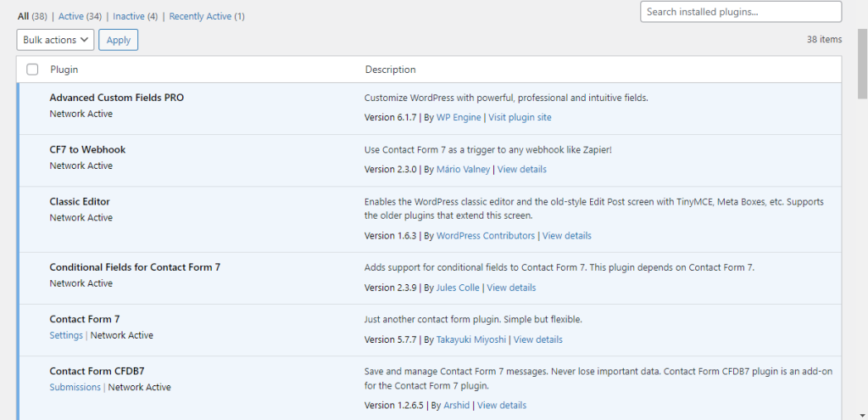Filter the list by Active plugins

70,16
